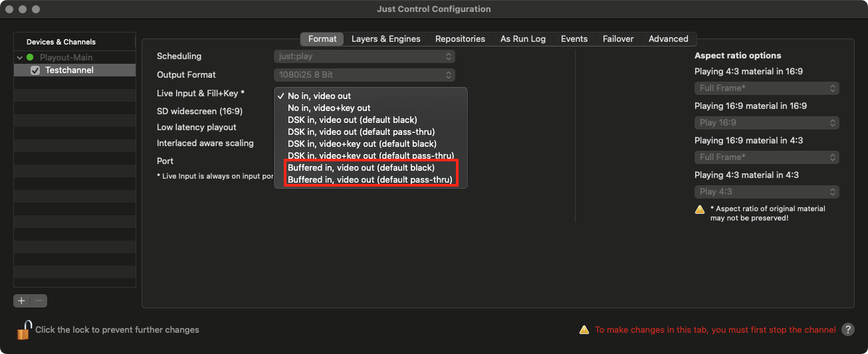Switch to the Format tab

tap(322, 39)
